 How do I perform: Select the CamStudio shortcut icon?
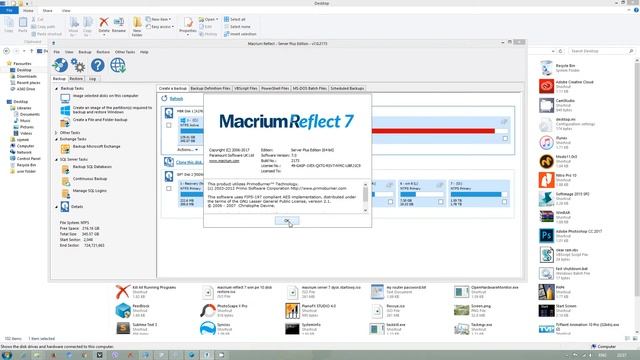click(546, 105)
